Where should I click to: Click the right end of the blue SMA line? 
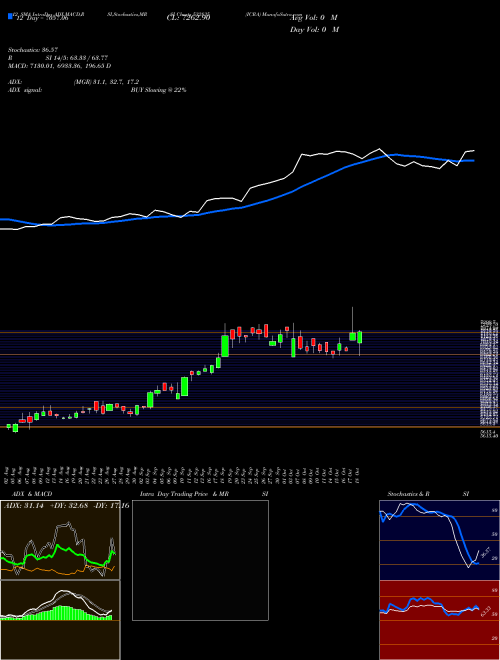[473, 161]
